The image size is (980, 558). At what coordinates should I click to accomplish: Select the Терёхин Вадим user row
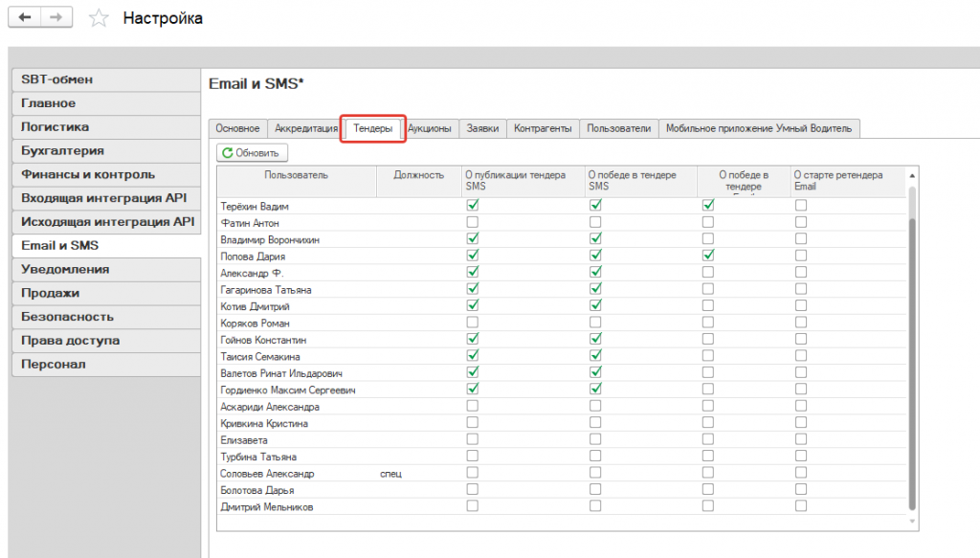[x=562, y=206]
